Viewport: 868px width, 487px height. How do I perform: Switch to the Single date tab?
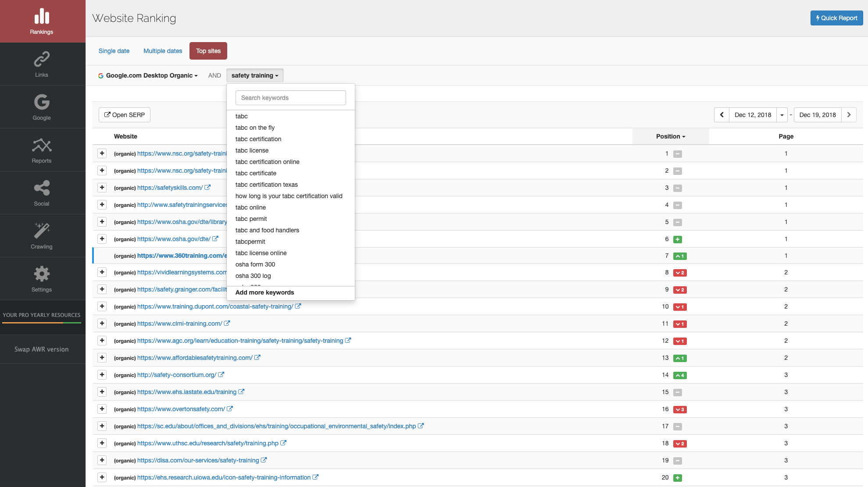point(114,51)
